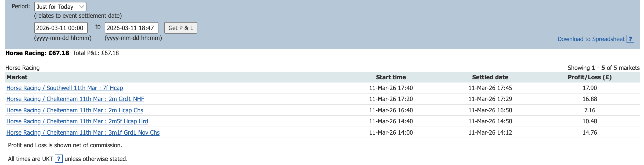Open the Period 'Just for Today' dropdown
This screenshot has width=644, height=165.
60,7
